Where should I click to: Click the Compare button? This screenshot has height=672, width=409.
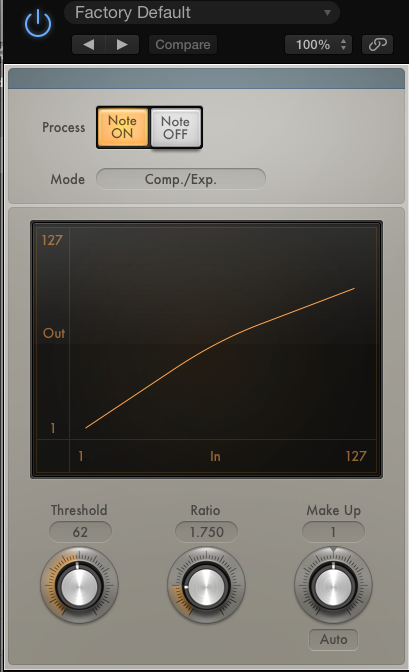click(183, 45)
